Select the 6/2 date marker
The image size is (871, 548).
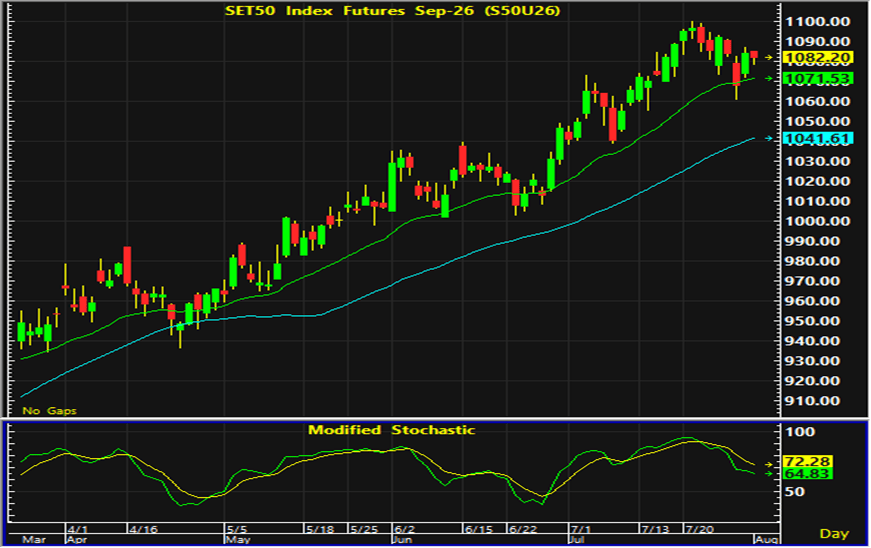[404, 529]
